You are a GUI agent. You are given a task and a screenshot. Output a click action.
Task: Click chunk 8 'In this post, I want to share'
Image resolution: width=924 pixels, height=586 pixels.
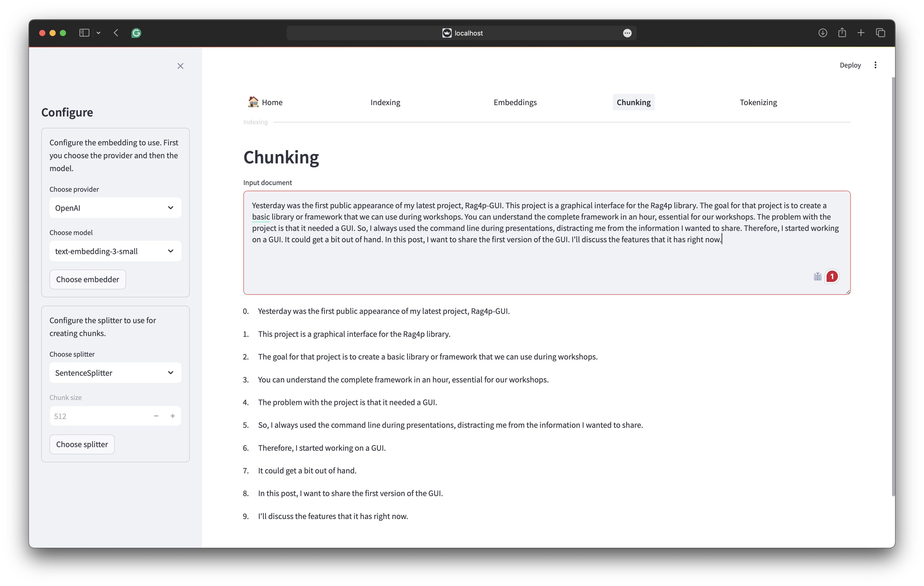[x=350, y=493]
